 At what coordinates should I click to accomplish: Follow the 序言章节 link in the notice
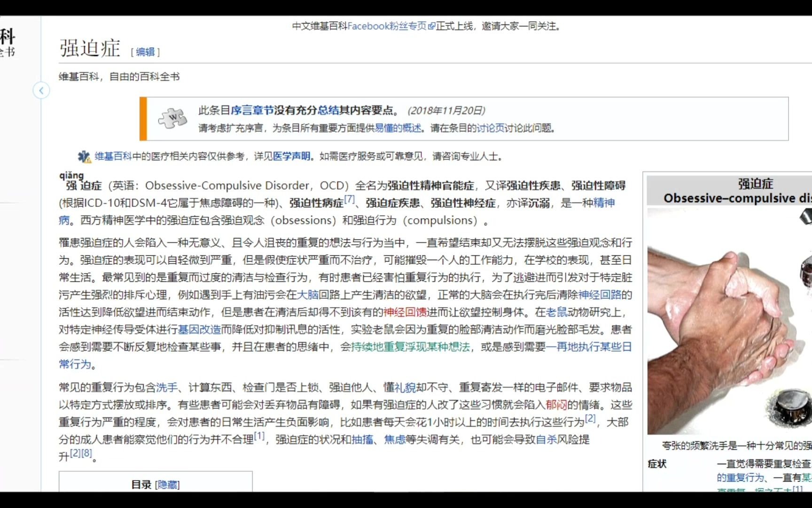pos(252,111)
